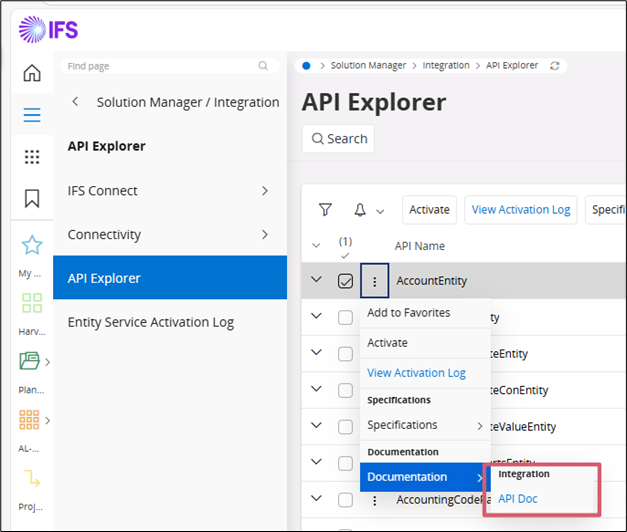Open the nine-dot apps grid

pyautogui.click(x=32, y=157)
